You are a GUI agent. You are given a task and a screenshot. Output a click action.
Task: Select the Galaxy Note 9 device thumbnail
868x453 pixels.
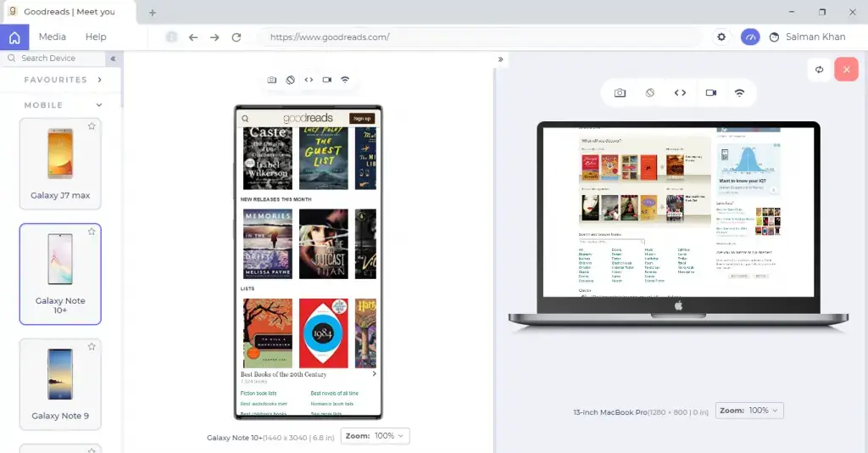60,380
